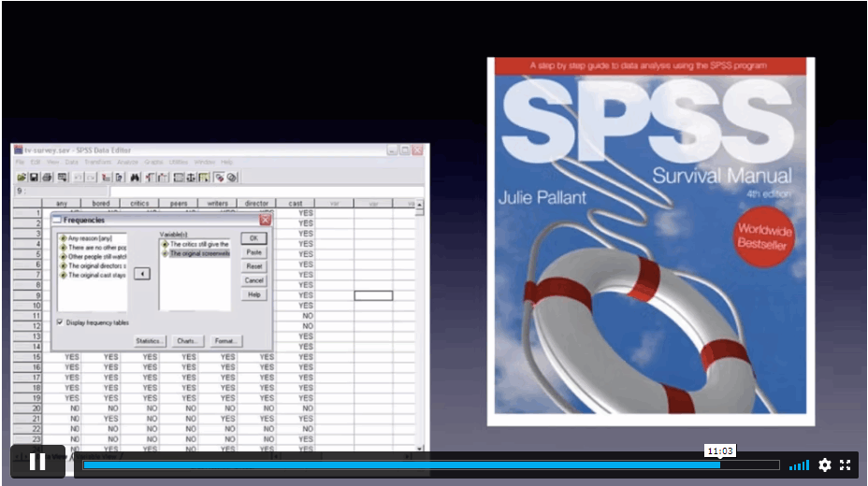Click Paste in the Frequencies dialog

point(253,252)
